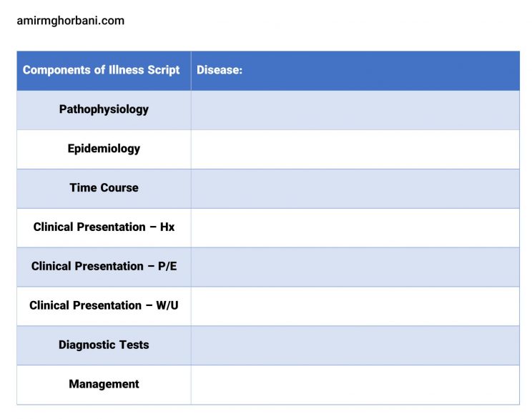This screenshot has height=419, width=532.
Task: Select the Time Course row label
Action: tap(104, 188)
